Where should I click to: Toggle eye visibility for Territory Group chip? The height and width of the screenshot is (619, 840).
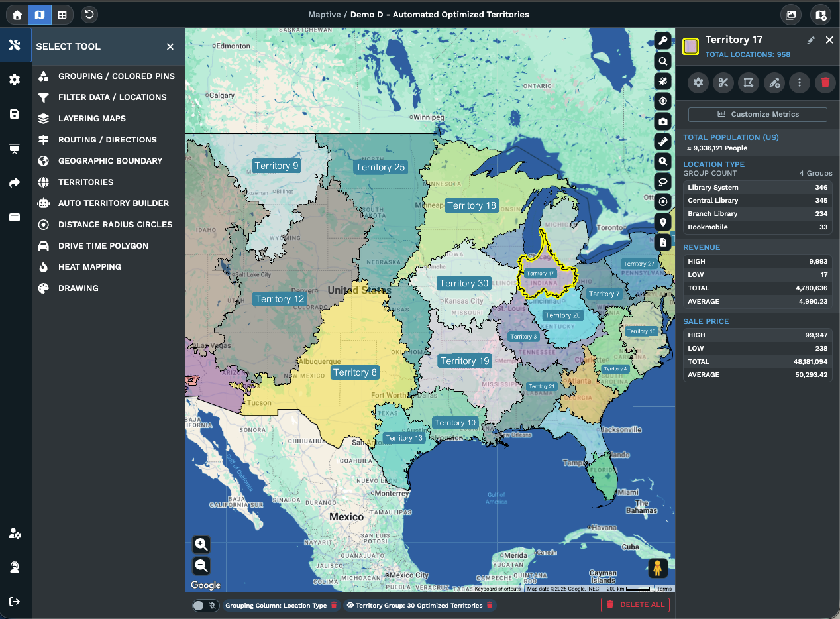pos(350,605)
